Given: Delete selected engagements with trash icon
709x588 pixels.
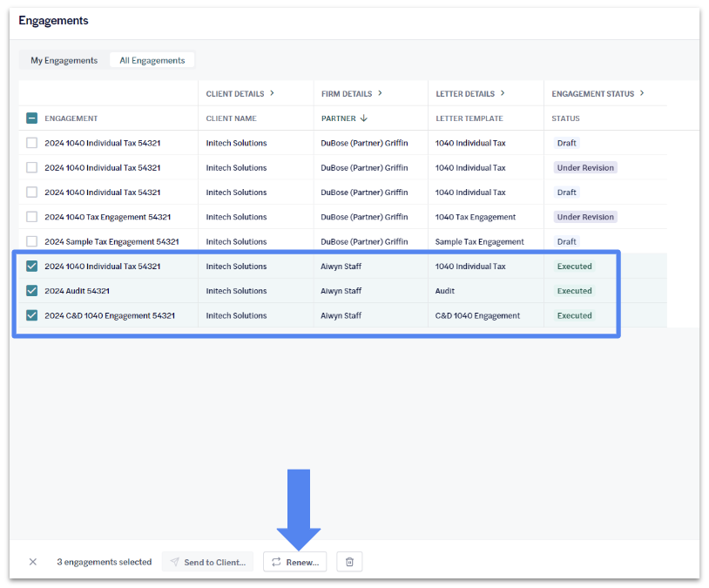Looking at the screenshot, I should click(349, 562).
